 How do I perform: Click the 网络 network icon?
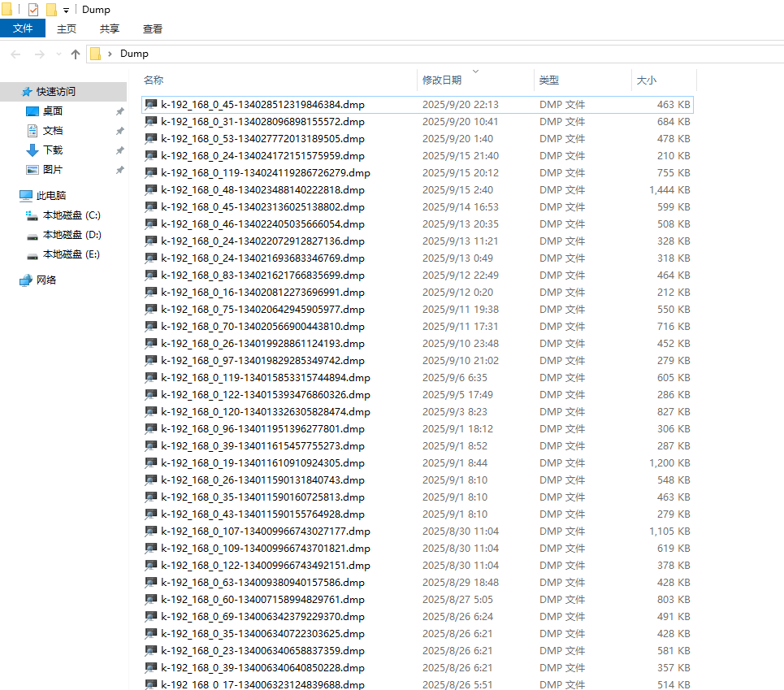tap(26, 280)
